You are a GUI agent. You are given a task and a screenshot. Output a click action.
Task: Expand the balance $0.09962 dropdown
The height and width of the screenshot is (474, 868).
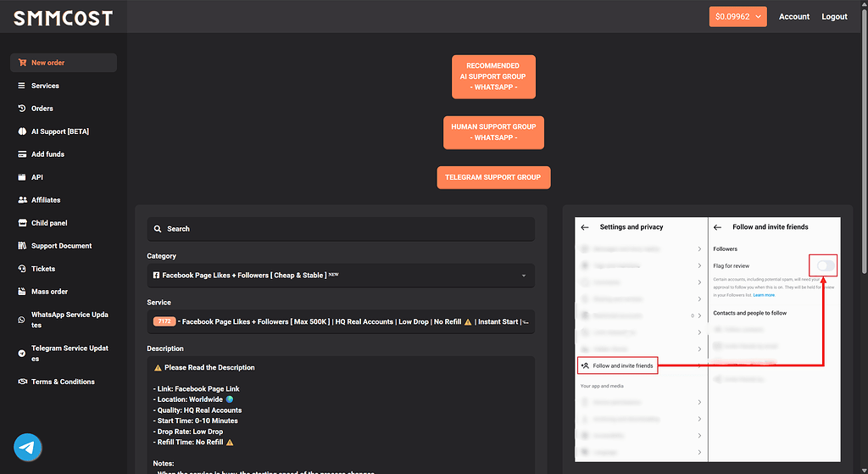click(738, 17)
